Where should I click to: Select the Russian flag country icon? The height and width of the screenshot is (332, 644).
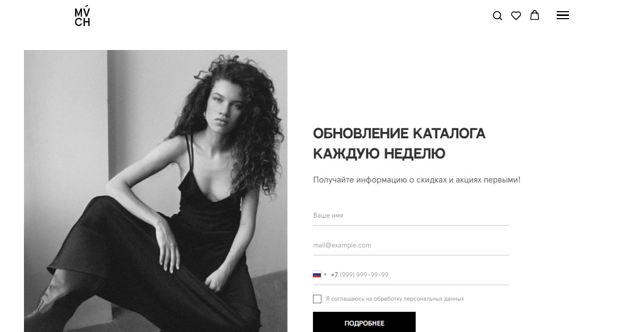point(317,275)
